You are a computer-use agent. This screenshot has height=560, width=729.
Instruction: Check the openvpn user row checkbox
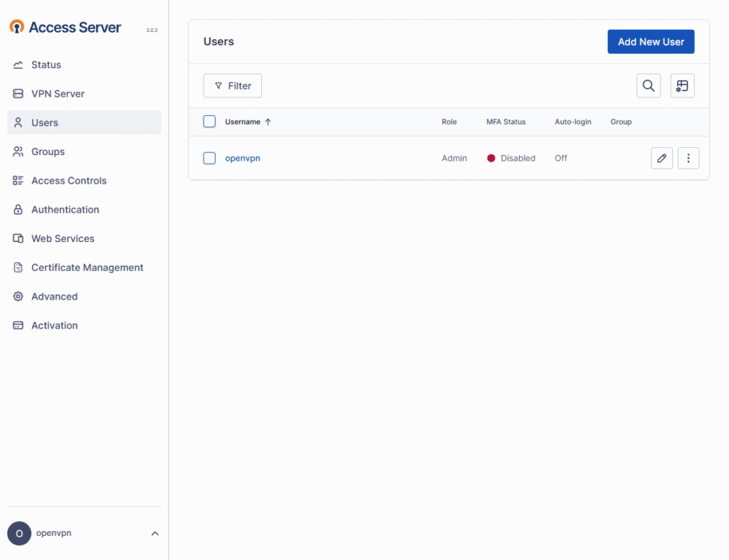point(209,158)
